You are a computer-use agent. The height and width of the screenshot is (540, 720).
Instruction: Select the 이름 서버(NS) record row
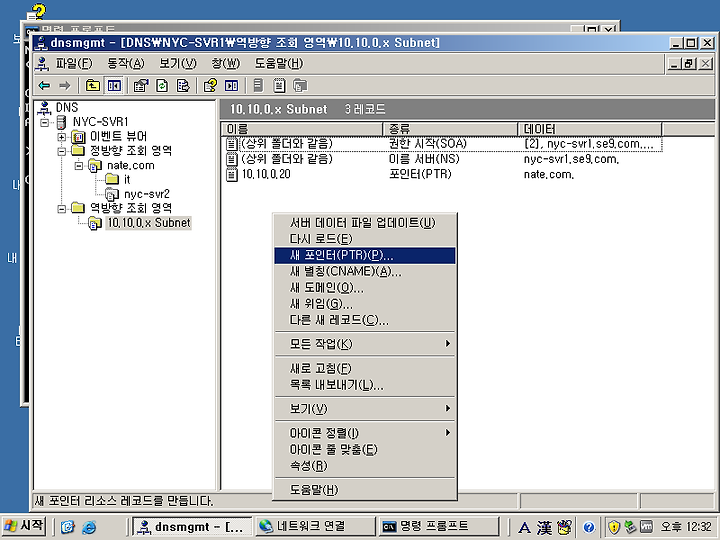coord(444,159)
